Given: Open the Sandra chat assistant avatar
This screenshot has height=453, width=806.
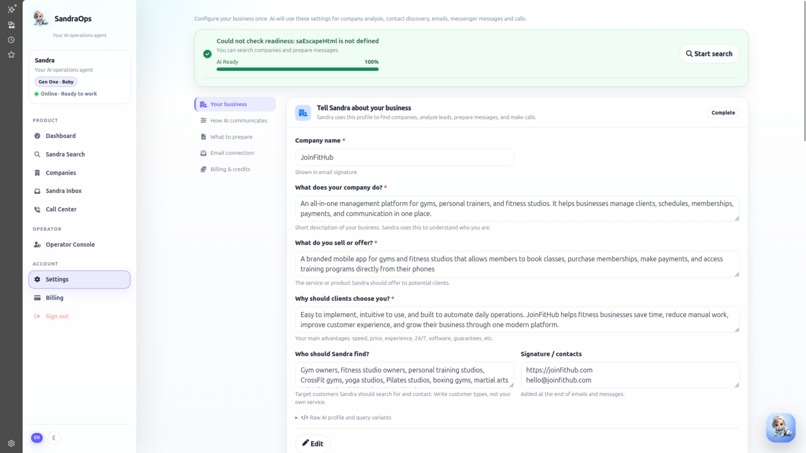Looking at the screenshot, I should coord(780,427).
